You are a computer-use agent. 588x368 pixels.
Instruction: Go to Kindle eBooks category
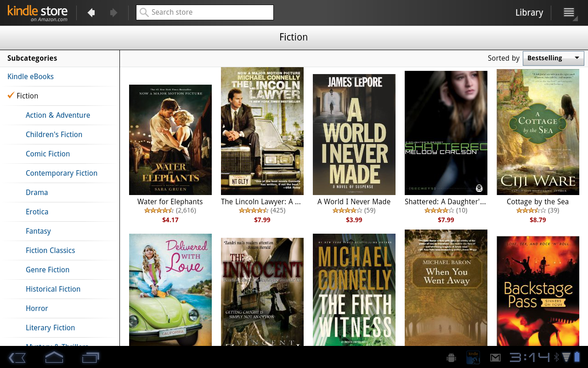(x=30, y=76)
